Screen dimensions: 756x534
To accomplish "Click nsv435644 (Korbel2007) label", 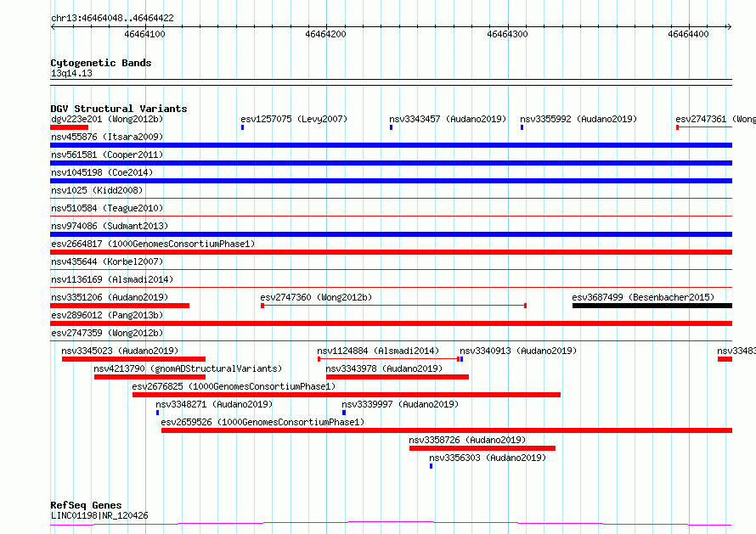I will [x=107, y=261].
